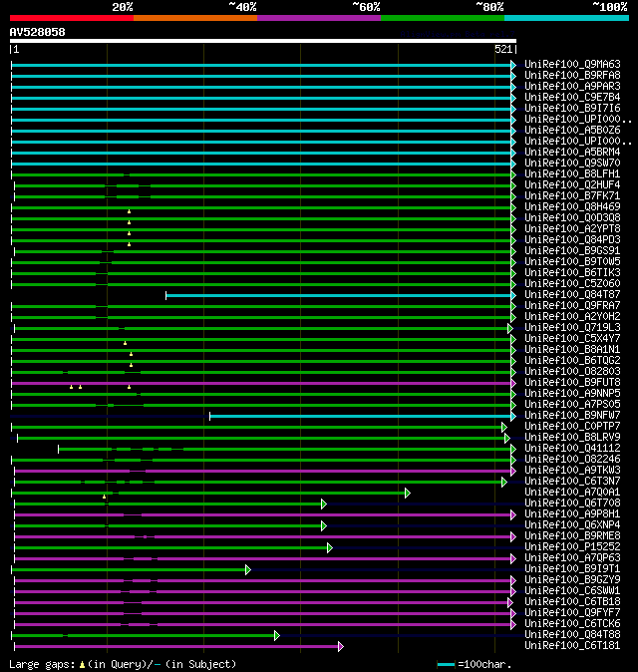Select the UniRef100_B9RME8 label
The width and height of the screenshot is (638, 672).
click(572, 536)
